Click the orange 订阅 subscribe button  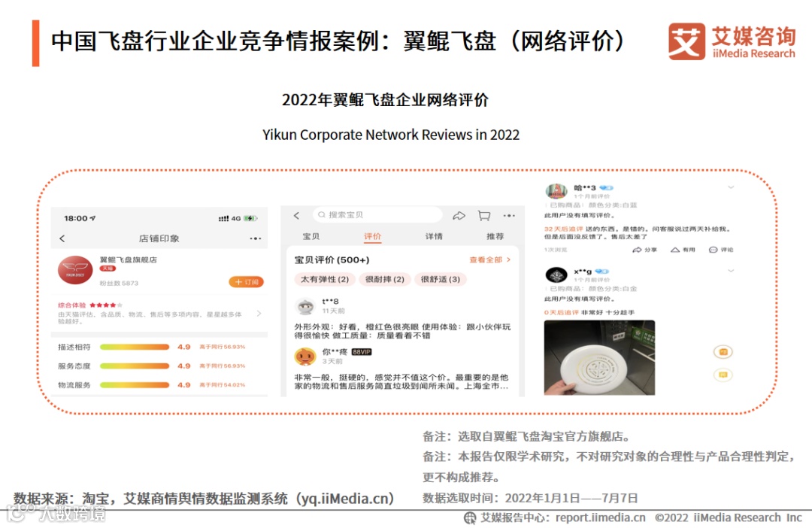click(247, 282)
